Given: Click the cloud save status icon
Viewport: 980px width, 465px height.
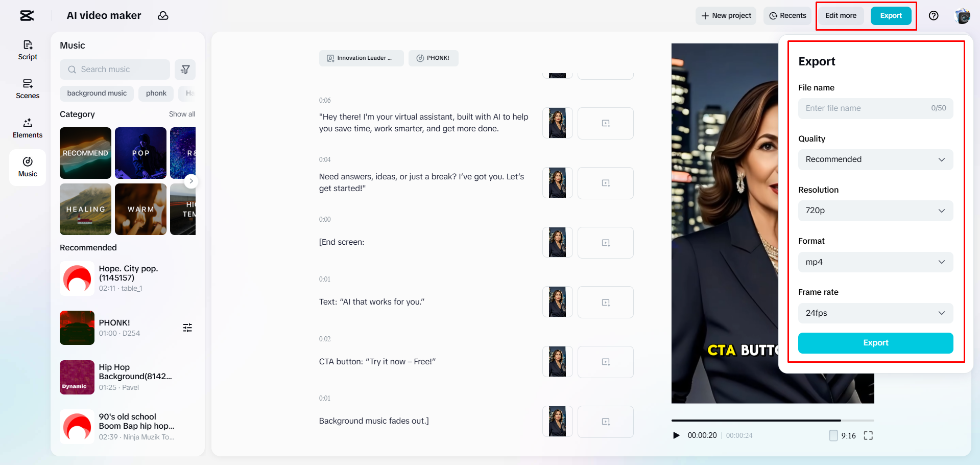Looking at the screenshot, I should [163, 16].
